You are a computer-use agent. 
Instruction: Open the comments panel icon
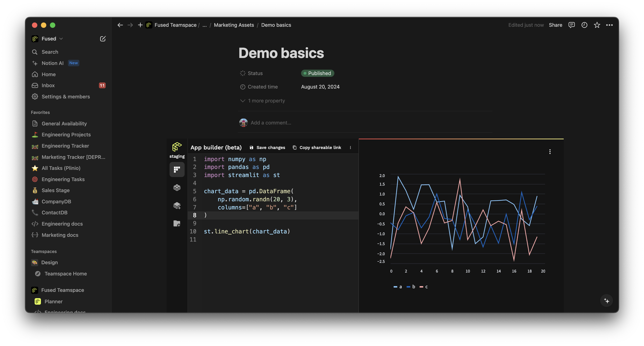(572, 25)
